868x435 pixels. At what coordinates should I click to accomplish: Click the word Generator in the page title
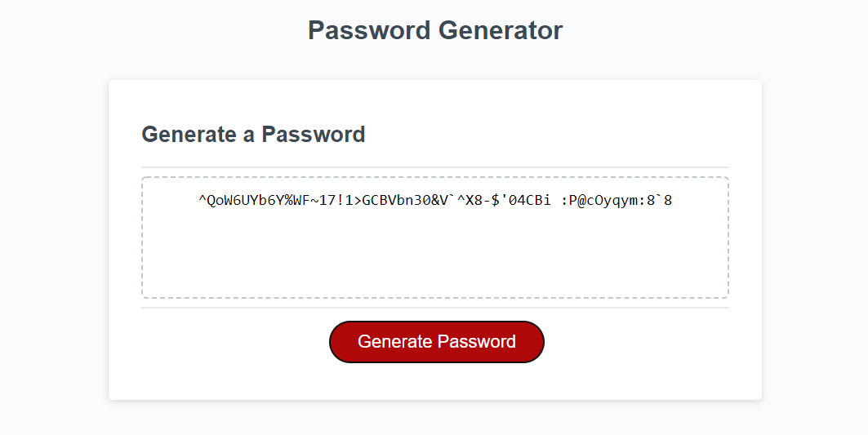(x=501, y=30)
